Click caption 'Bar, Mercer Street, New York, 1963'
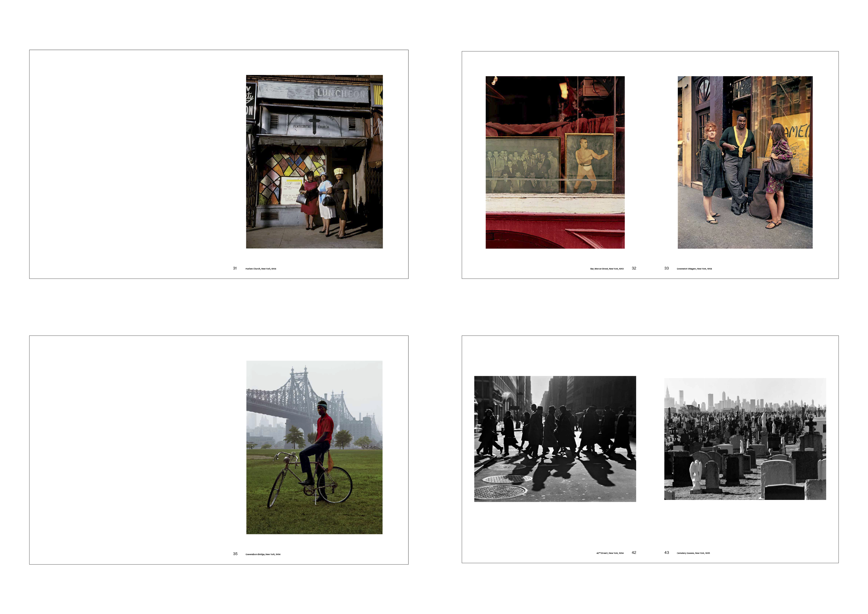 point(607,269)
